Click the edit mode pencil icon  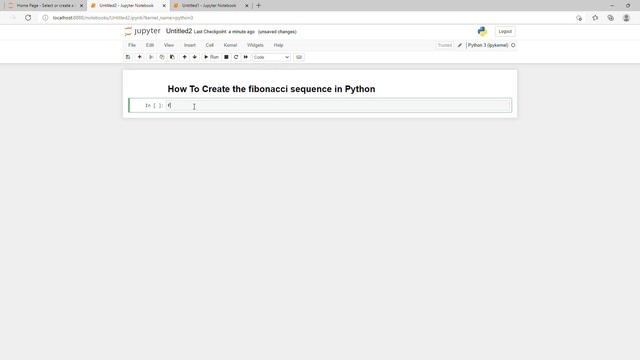pyautogui.click(x=460, y=45)
